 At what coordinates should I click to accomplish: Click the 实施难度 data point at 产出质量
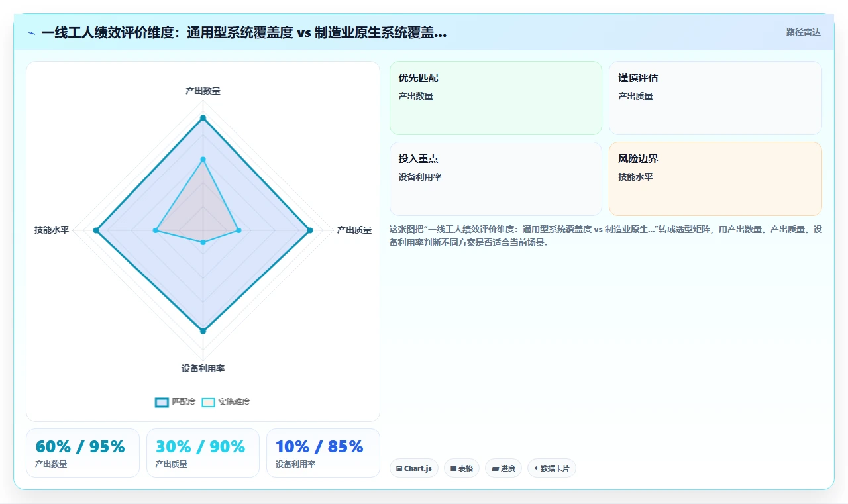[238, 230]
